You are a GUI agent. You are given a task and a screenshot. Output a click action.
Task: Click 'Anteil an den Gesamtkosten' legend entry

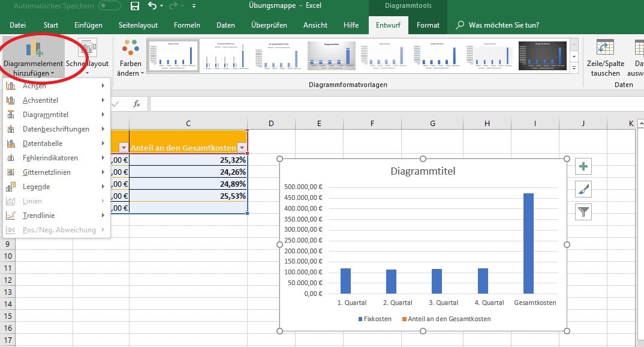(447, 319)
